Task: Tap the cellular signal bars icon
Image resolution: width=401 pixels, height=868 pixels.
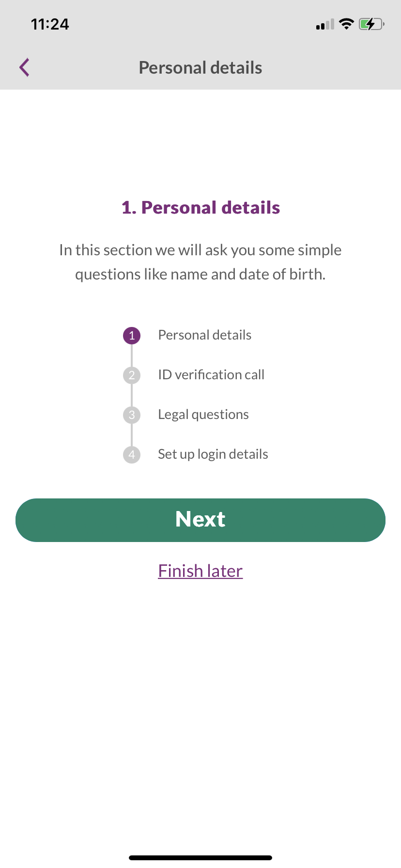Action: tap(325, 24)
